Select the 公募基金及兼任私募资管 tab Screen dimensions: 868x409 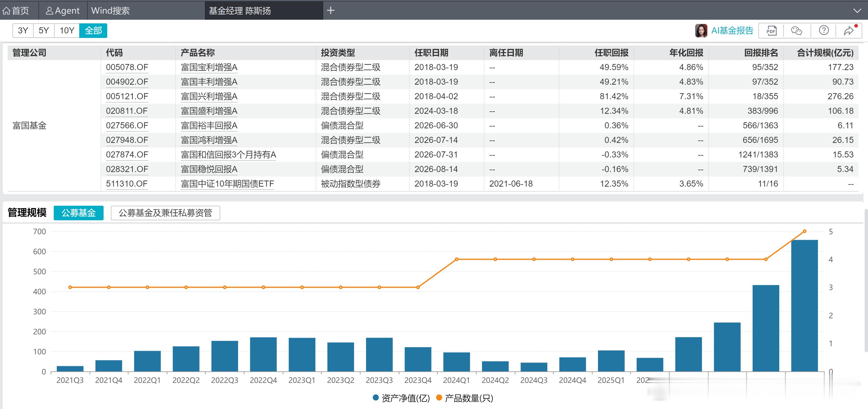click(165, 213)
